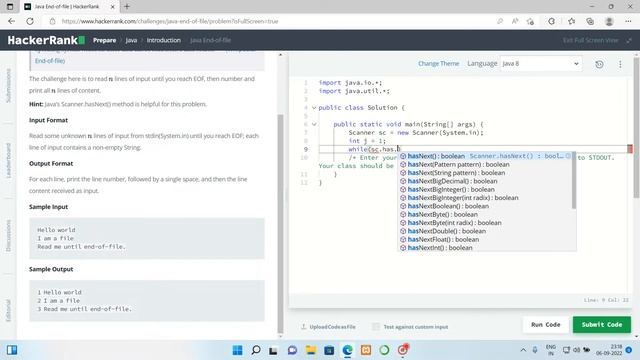Screen dimensions: 640x360
Task: Collapse the public class Solution fold arrow
Action: 314,108
